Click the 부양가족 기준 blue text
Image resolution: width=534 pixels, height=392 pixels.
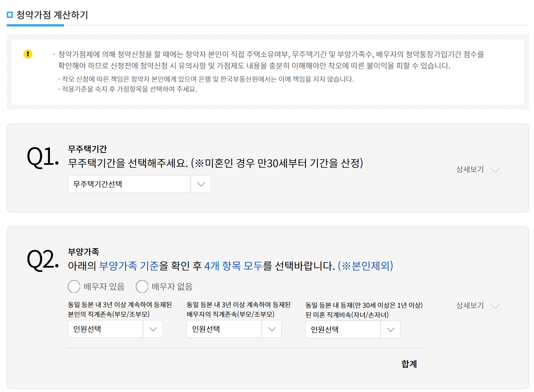129,266
